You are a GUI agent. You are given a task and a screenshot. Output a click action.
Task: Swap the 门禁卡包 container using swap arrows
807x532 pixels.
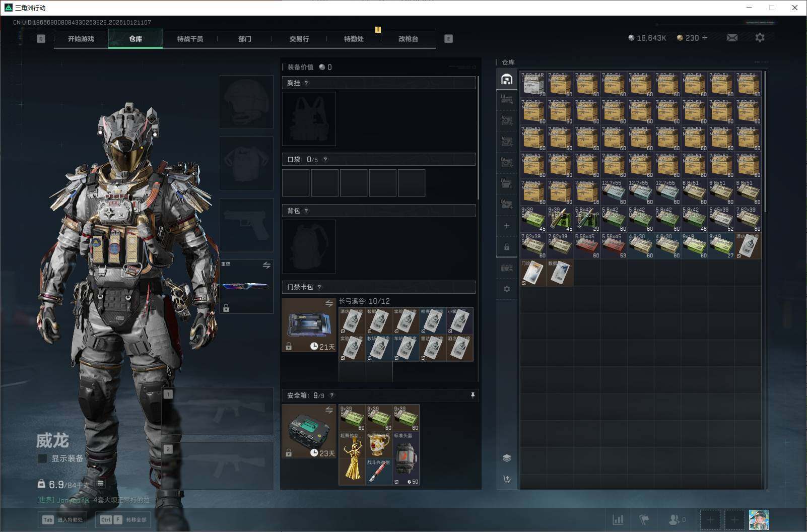(x=329, y=303)
